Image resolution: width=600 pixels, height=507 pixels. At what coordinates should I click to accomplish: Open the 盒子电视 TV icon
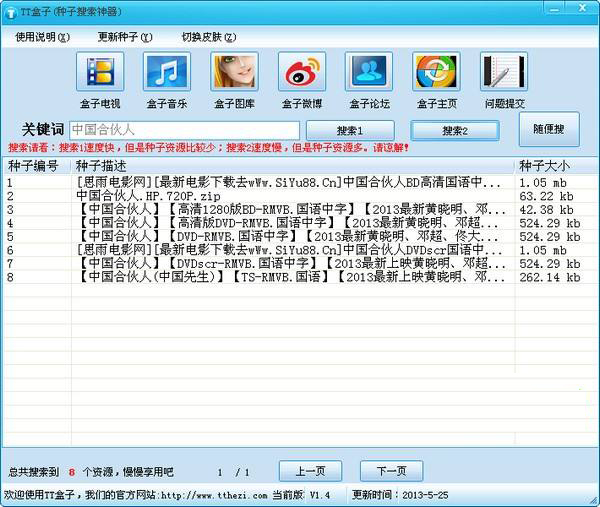pos(100,73)
